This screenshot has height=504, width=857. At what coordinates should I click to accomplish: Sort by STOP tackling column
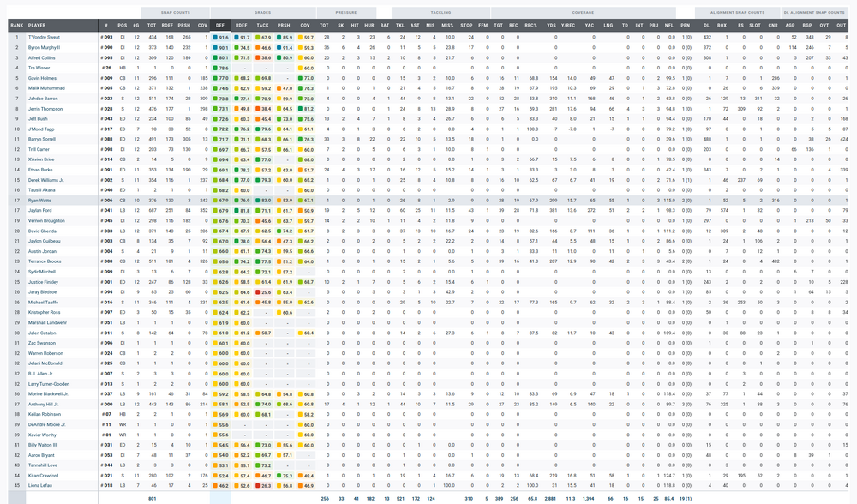tap(466, 27)
